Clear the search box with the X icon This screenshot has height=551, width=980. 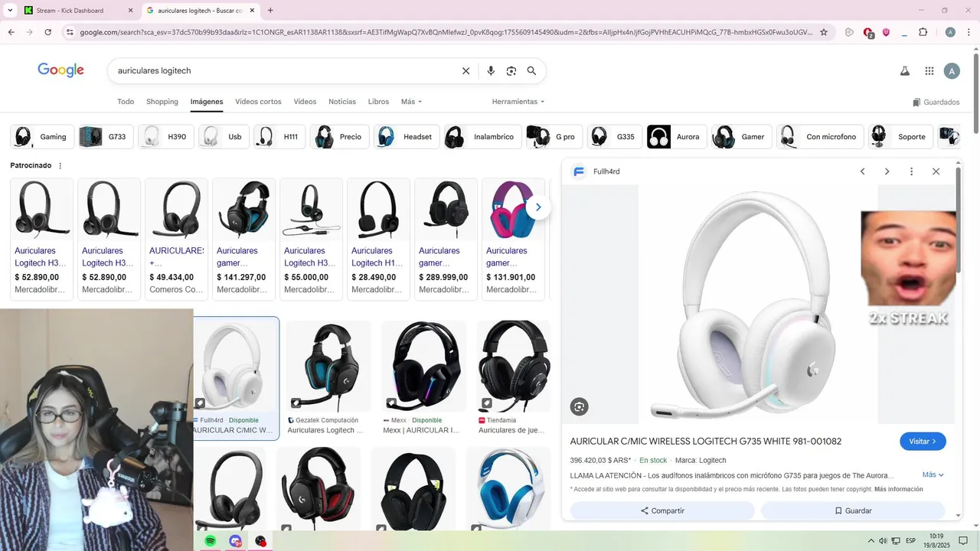pos(465,71)
